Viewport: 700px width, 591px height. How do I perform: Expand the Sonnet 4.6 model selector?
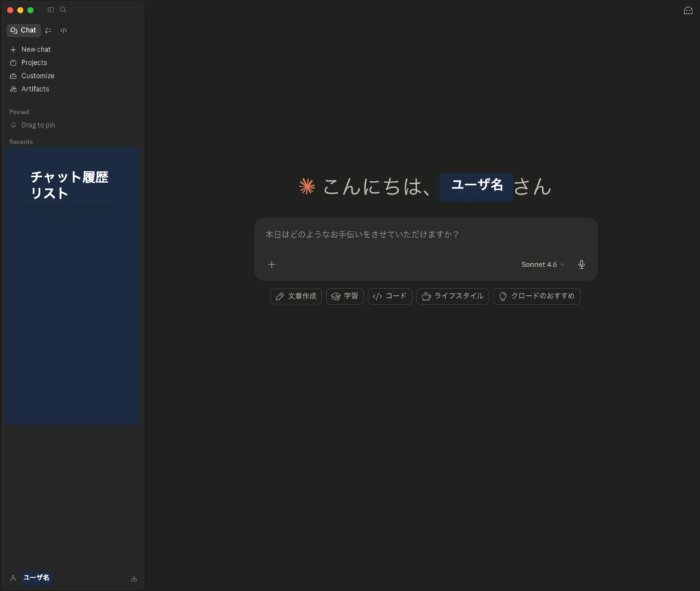click(x=543, y=264)
